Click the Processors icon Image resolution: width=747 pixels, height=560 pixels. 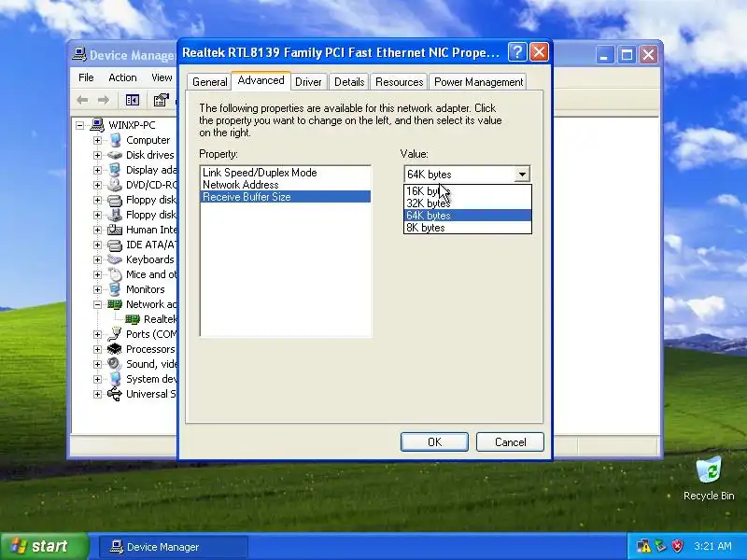115,349
